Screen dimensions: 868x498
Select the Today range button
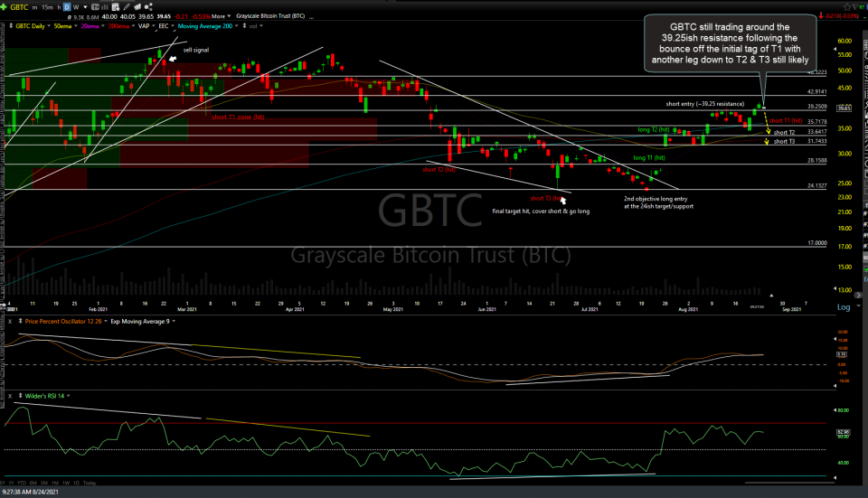[90, 483]
